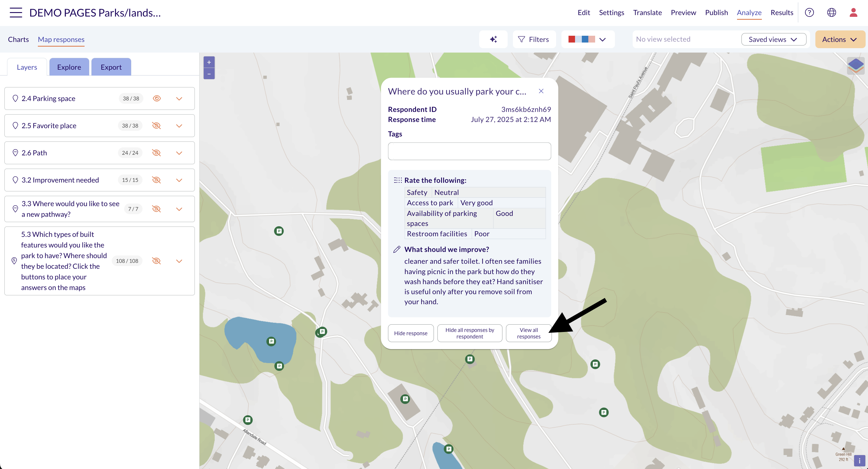Image resolution: width=868 pixels, height=469 pixels.
Task: Click the AI sparkle analysis button
Action: tap(493, 39)
